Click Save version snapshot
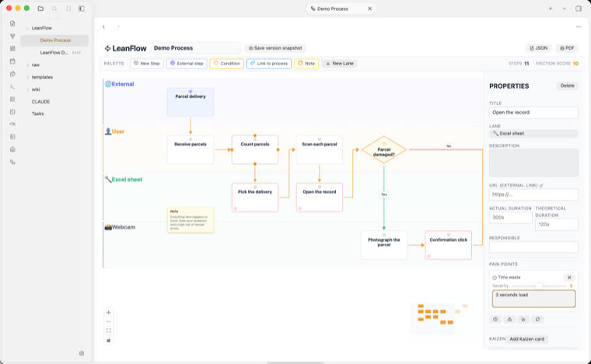Image resolution: width=591 pixels, height=364 pixels. (275, 48)
